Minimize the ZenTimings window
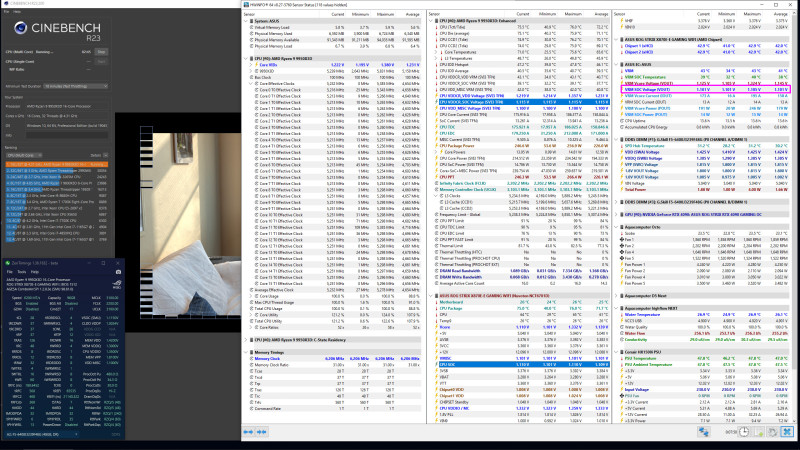The width and height of the screenshot is (800, 450). point(90,263)
